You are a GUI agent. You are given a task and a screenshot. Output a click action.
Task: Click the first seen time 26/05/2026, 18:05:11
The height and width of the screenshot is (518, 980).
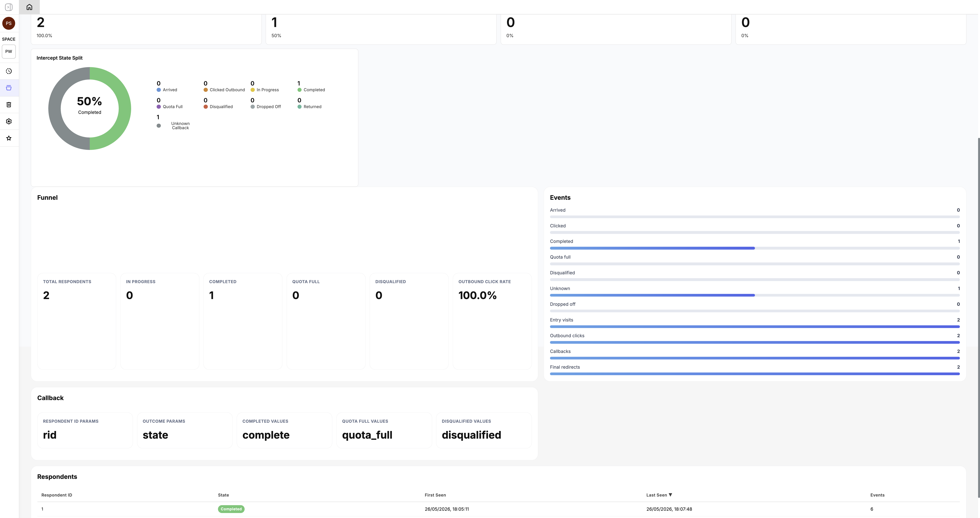pos(447,509)
